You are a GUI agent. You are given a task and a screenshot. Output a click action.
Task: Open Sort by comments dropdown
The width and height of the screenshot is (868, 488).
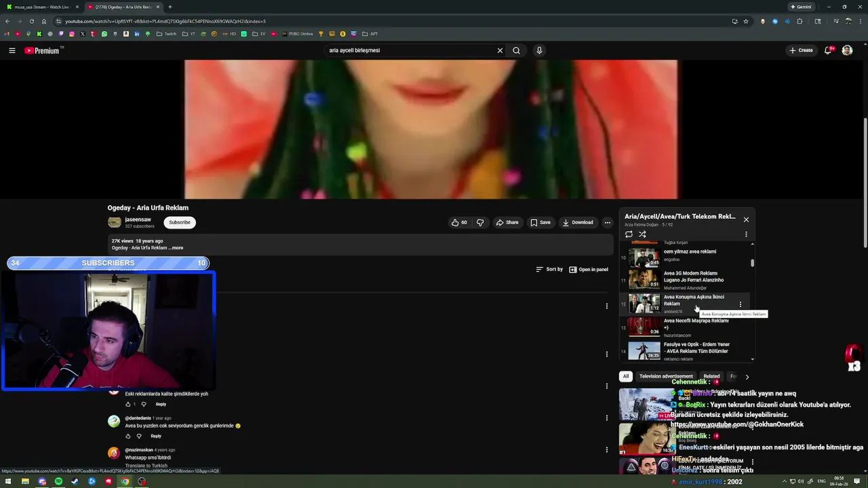coord(549,269)
